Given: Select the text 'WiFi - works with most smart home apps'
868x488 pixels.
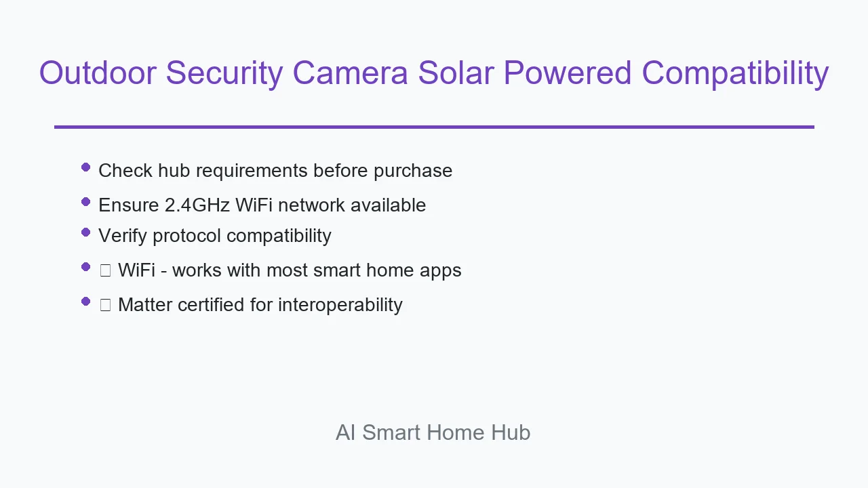Looking at the screenshot, I should [290, 270].
